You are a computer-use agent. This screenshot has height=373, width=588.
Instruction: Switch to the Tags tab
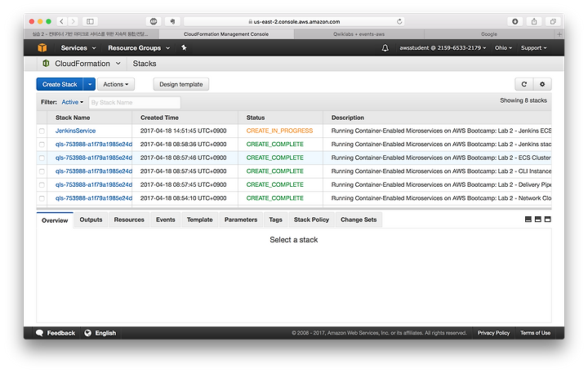coord(275,220)
